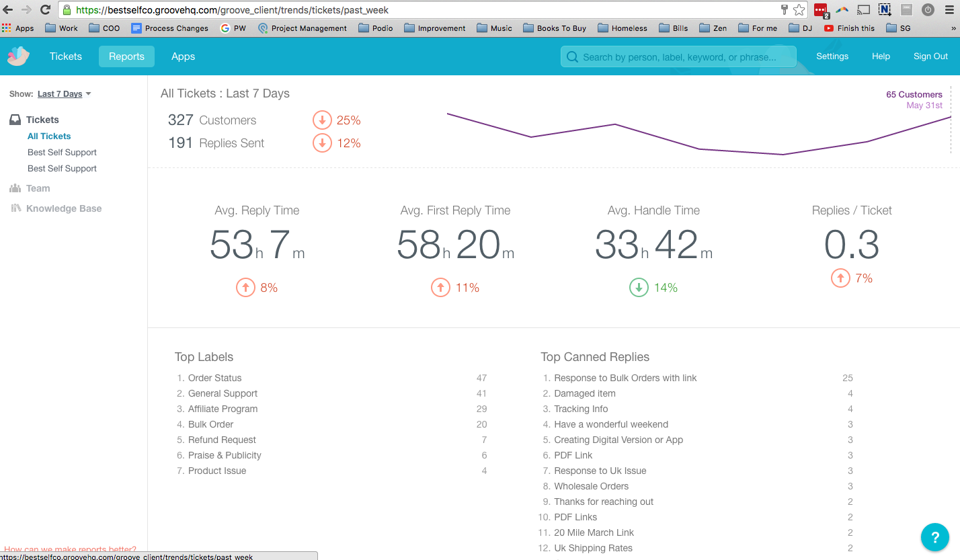Click inside the search by person field
Image resolution: width=960 pixels, height=560 pixels.
679,56
